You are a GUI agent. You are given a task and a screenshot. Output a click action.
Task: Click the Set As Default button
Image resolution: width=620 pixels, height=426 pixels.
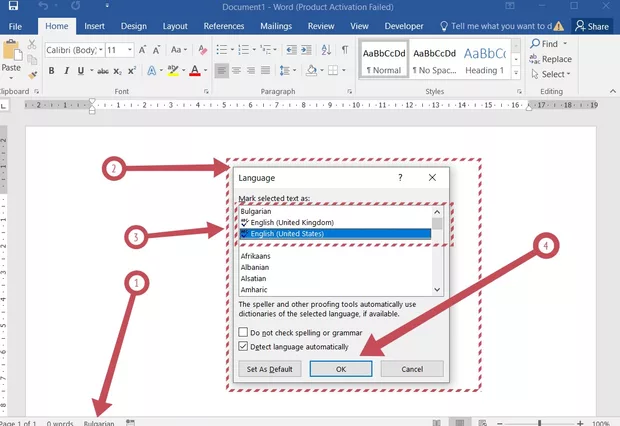(271, 369)
